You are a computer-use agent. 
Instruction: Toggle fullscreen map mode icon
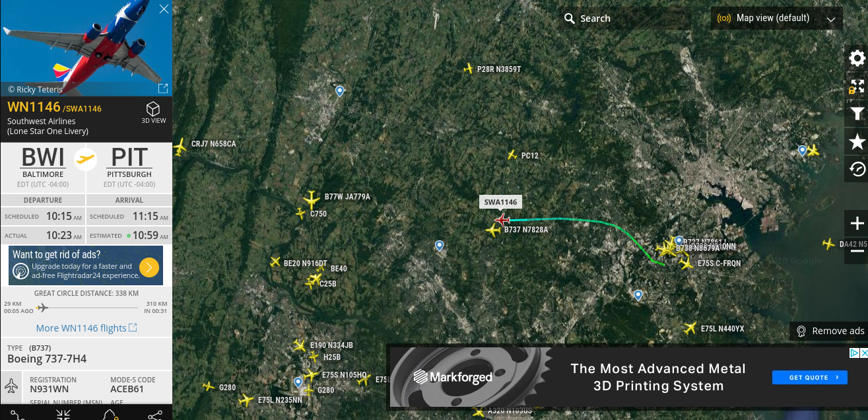pos(857,87)
